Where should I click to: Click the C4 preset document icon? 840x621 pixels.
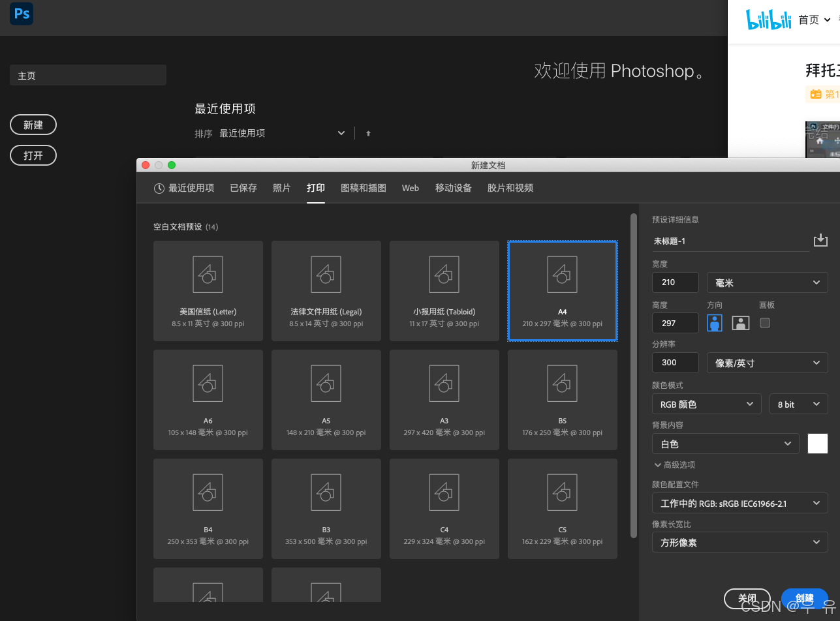(444, 492)
